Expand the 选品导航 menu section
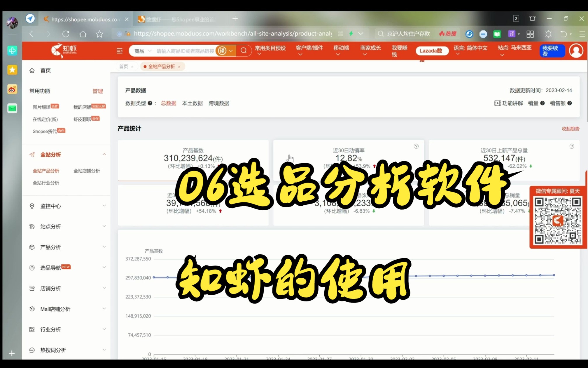 (104, 267)
